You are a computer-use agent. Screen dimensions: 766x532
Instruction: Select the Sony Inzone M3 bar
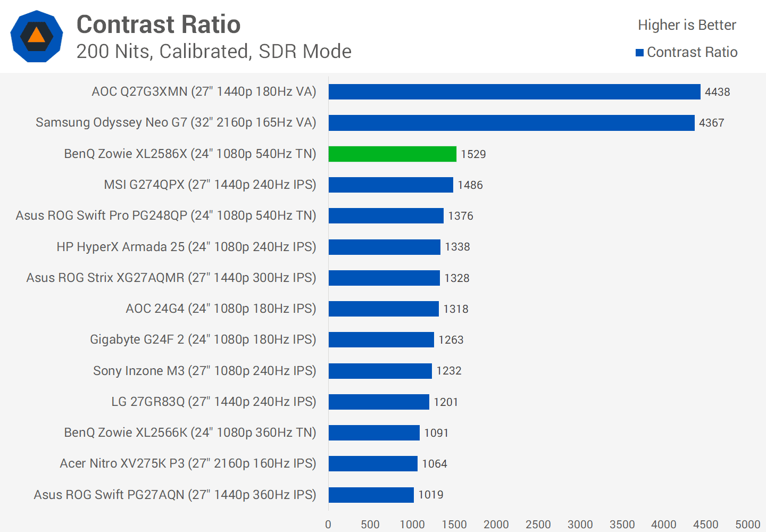380,371
